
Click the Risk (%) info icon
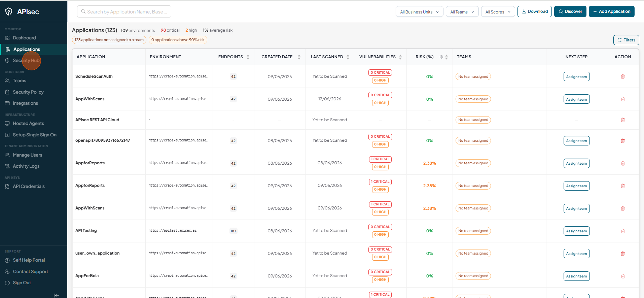(x=441, y=57)
